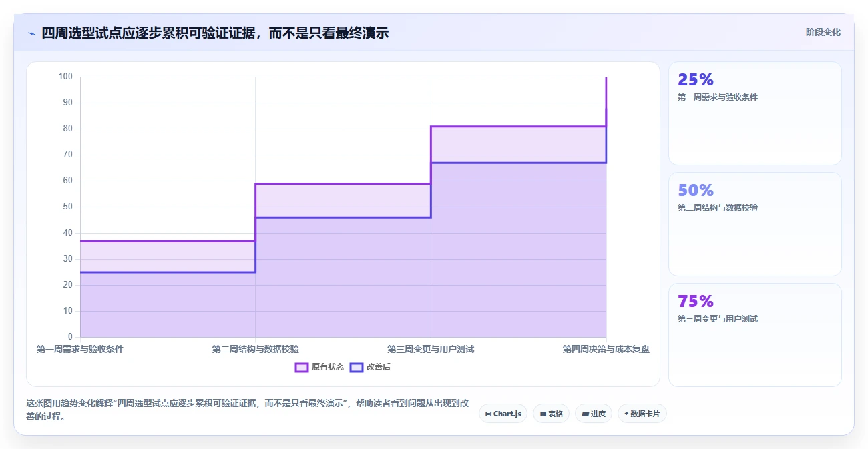Select the 进度 tag chip
The height and width of the screenshot is (449, 868).
pyautogui.click(x=593, y=414)
